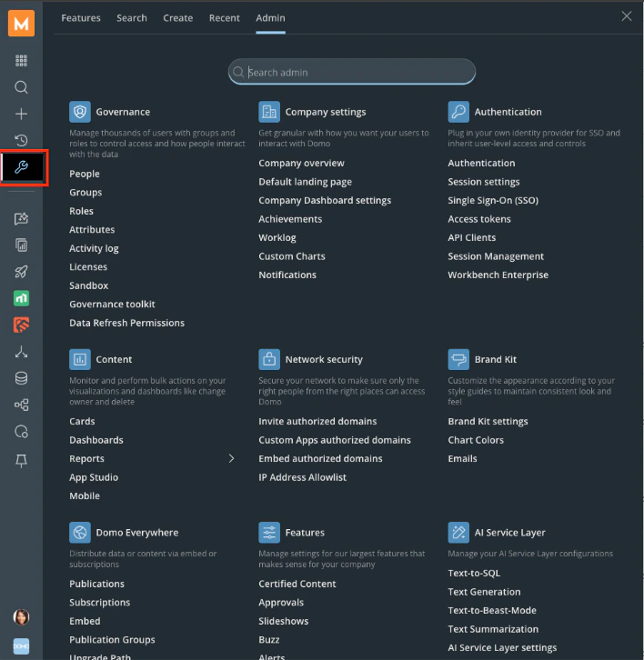Open the Groups link
This screenshot has width=644, height=660.
[x=86, y=193]
